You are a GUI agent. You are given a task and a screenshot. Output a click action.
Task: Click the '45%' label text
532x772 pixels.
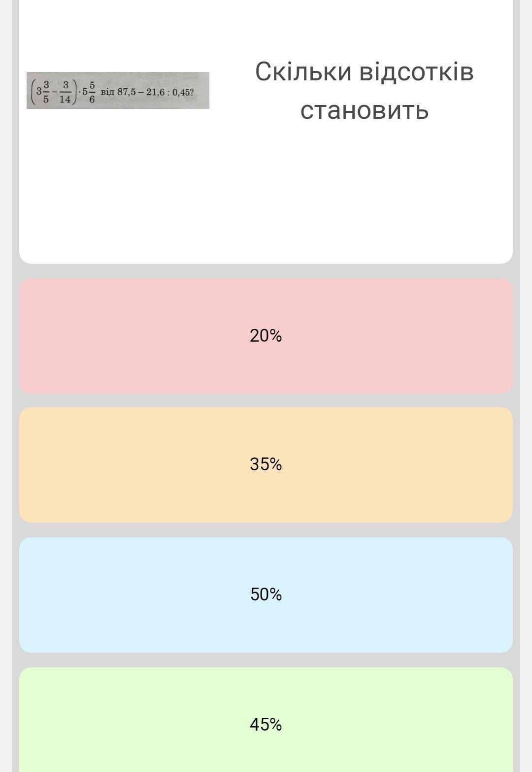click(266, 725)
